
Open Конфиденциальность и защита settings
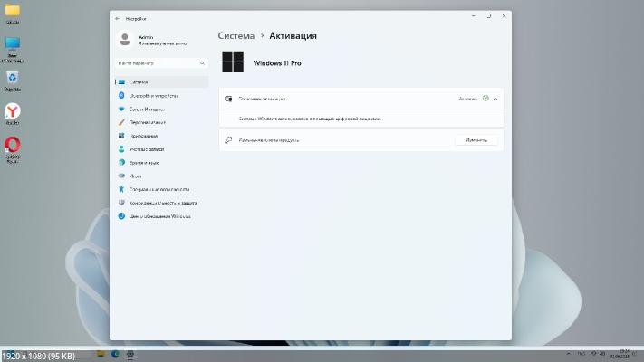[x=161, y=203]
